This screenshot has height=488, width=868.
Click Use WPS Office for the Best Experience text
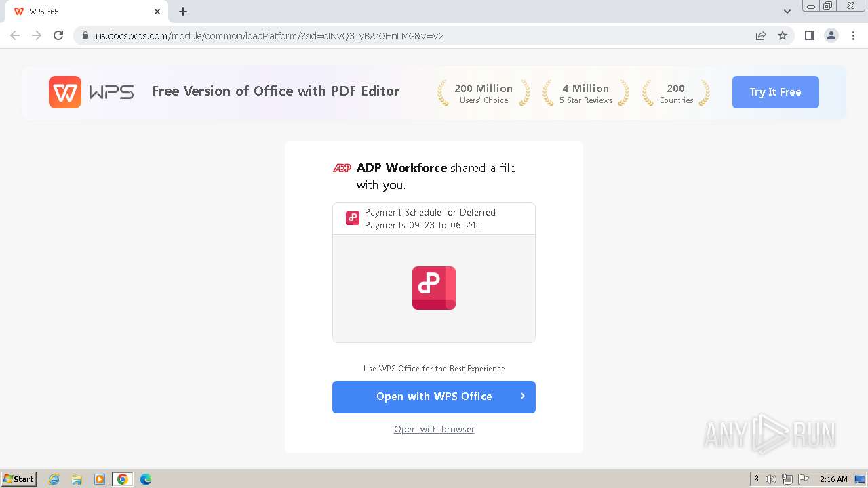(x=434, y=369)
